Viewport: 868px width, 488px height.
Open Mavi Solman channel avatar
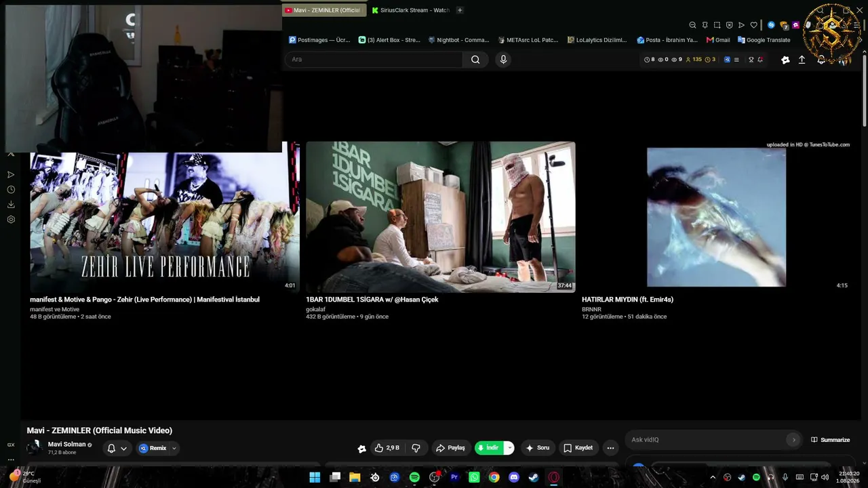point(34,448)
